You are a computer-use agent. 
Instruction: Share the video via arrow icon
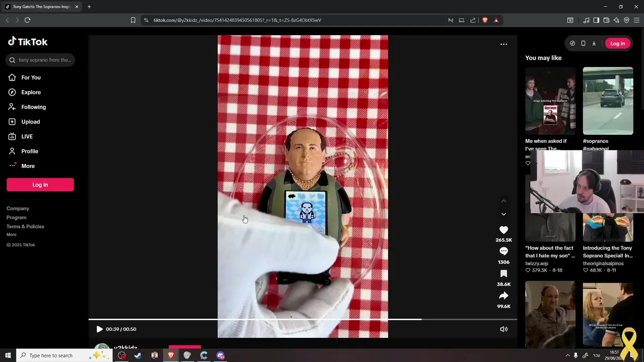pos(504,296)
